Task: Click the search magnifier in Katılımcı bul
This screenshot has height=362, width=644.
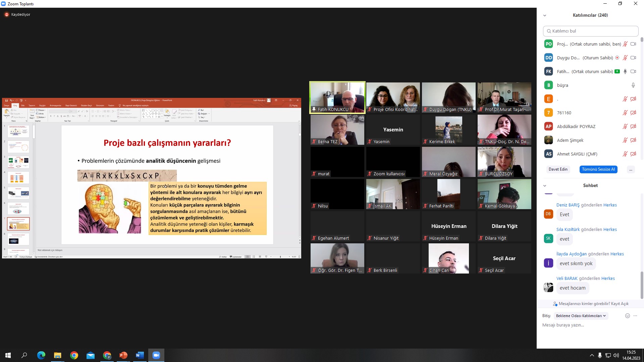Action: [549, 31]
